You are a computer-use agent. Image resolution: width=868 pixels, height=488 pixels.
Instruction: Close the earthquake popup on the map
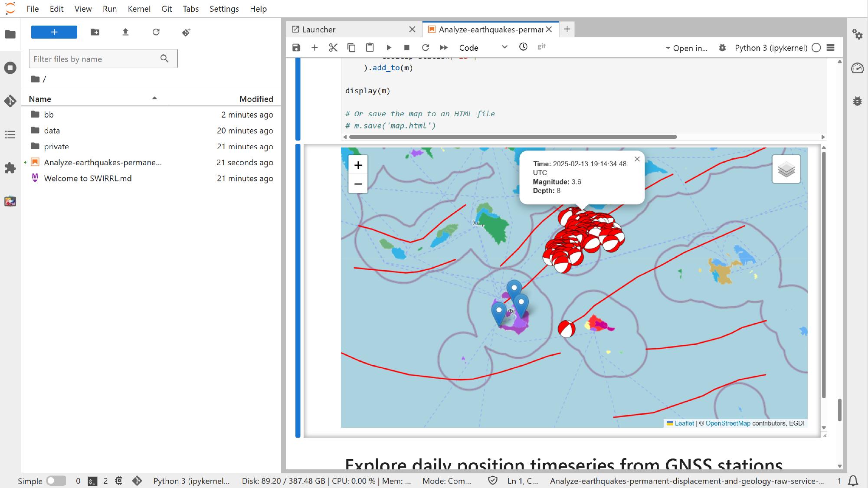[x=636, y=159]
